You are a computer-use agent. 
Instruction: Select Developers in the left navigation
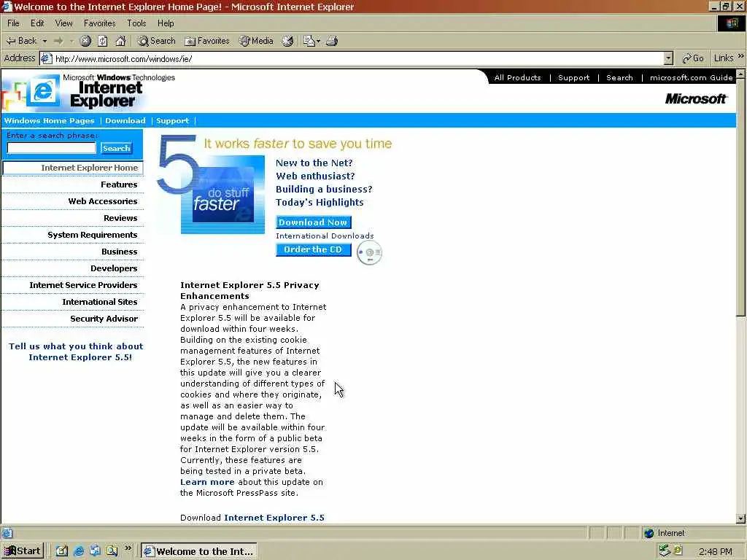pyautogui.click(x=114, y=268)
